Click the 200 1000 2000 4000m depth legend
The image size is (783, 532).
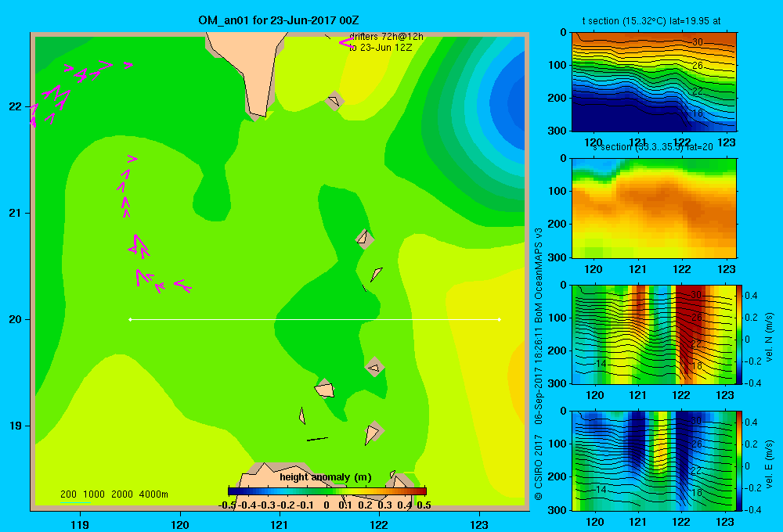tap(114, 494)
